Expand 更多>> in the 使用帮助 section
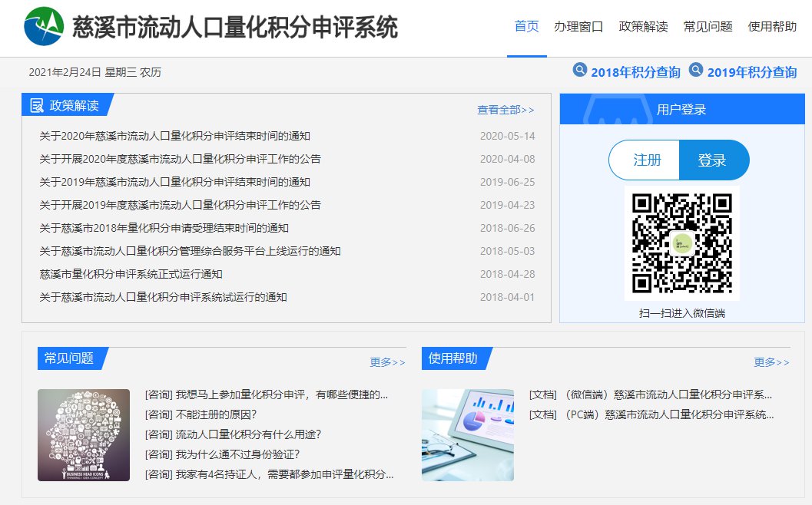Screen dimensions: 812x505 [x=771, y=362]
